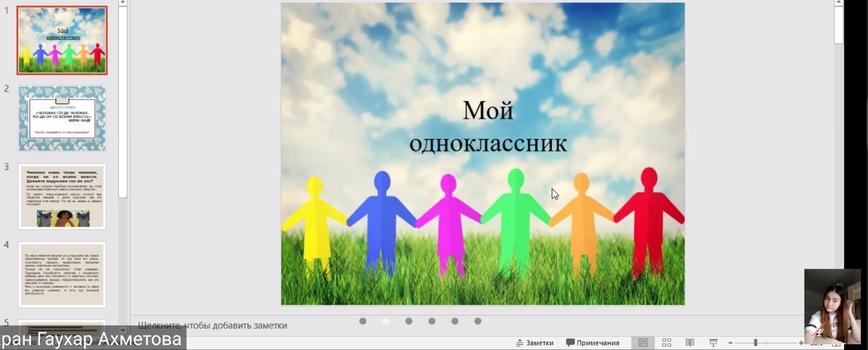Click the notes field 'Щелкните, чтобы добавить заметки'
The image size is (868, 350).
tap(213, 325)
